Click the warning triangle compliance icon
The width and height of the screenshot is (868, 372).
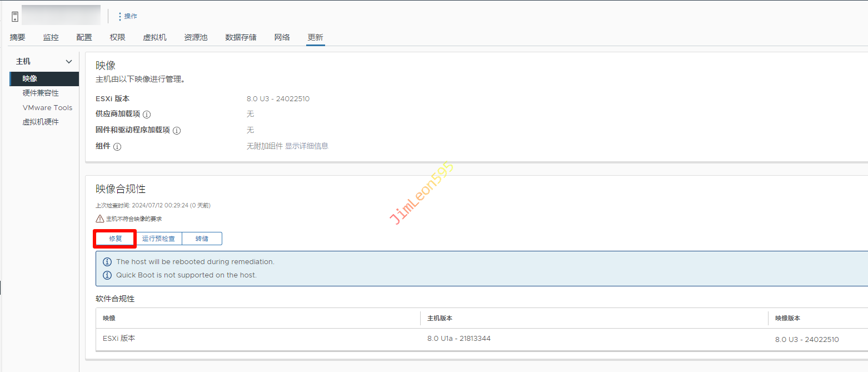coord(100,219)
